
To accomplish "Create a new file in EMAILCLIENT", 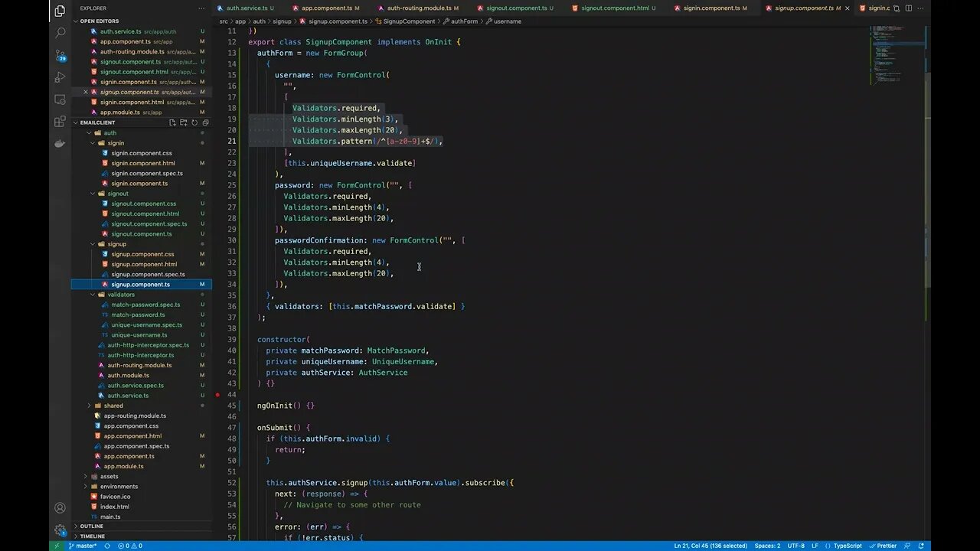I will (x=173, y=122).
